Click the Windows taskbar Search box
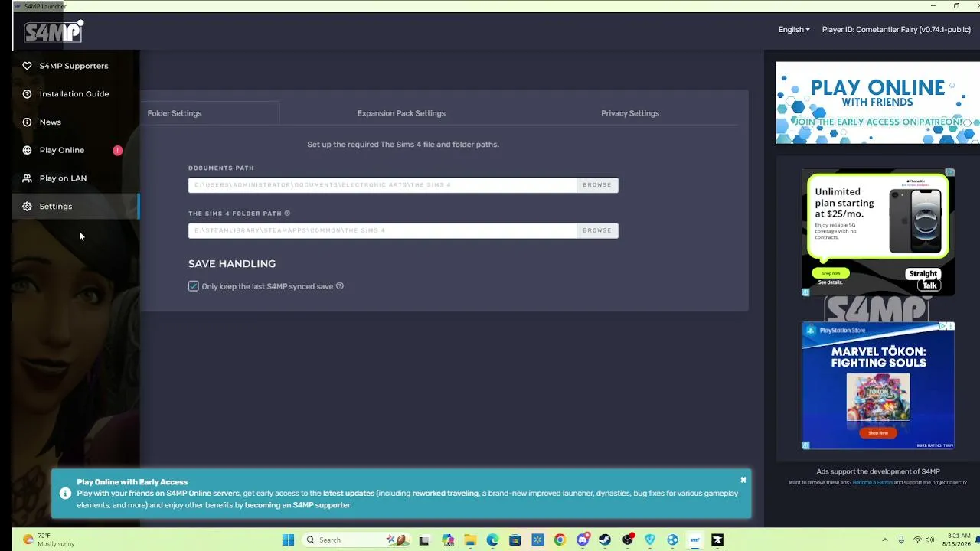Screen dimensions: 980x551 [355, 540]
